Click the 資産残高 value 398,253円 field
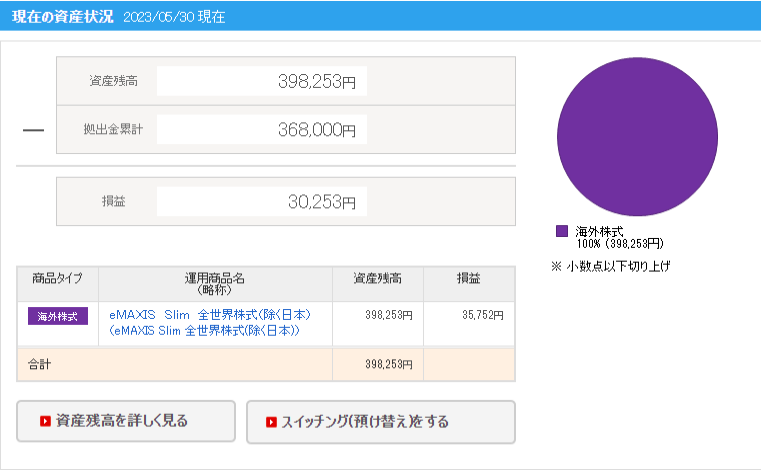Image resolution: width=761 pixels, height=471 pixels. coord(262,82)
